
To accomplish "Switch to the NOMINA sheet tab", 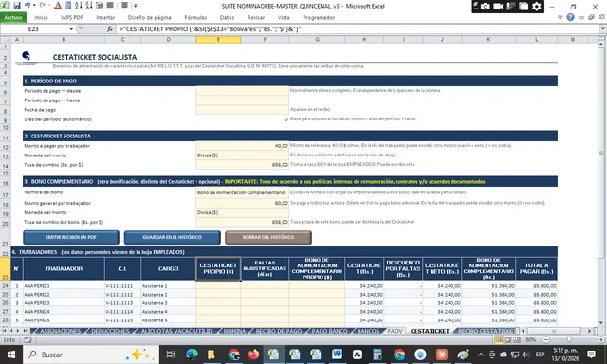I will coord(234,331).
